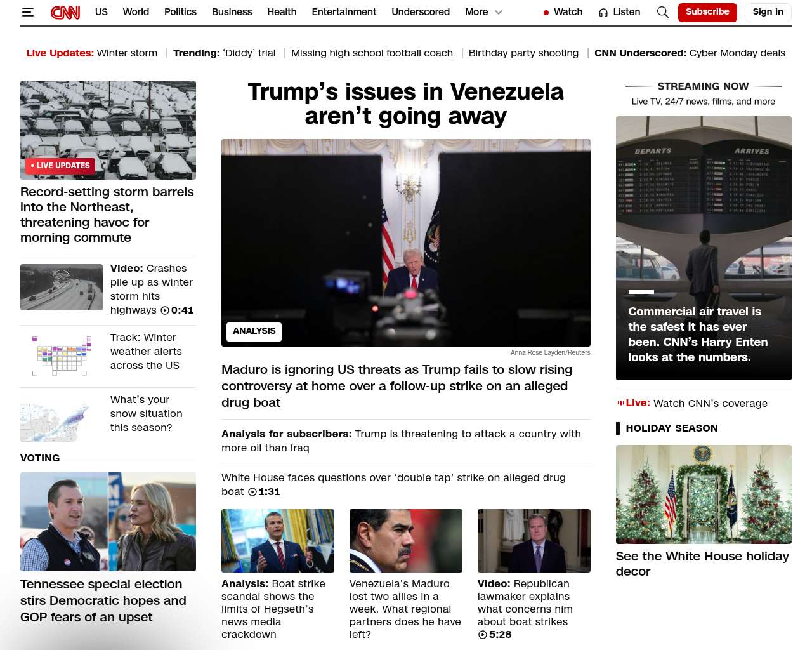Open Track: Winter weather alerts story
The width and height of the screenshot is (812, 650).
pyautogui.click(x=146, y=352)
